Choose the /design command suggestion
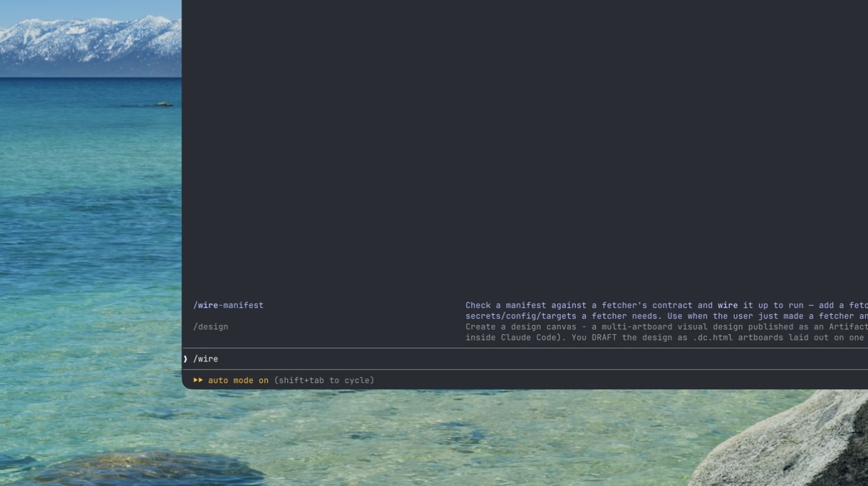Screen dimensions: 868x486 (211, 327)
